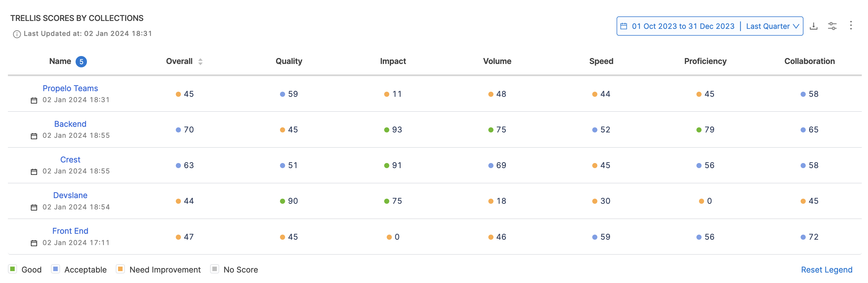Viewport: 868px width, 283px height.
Task: Click calendar icon under Backend row
Action: click(34, 136)
